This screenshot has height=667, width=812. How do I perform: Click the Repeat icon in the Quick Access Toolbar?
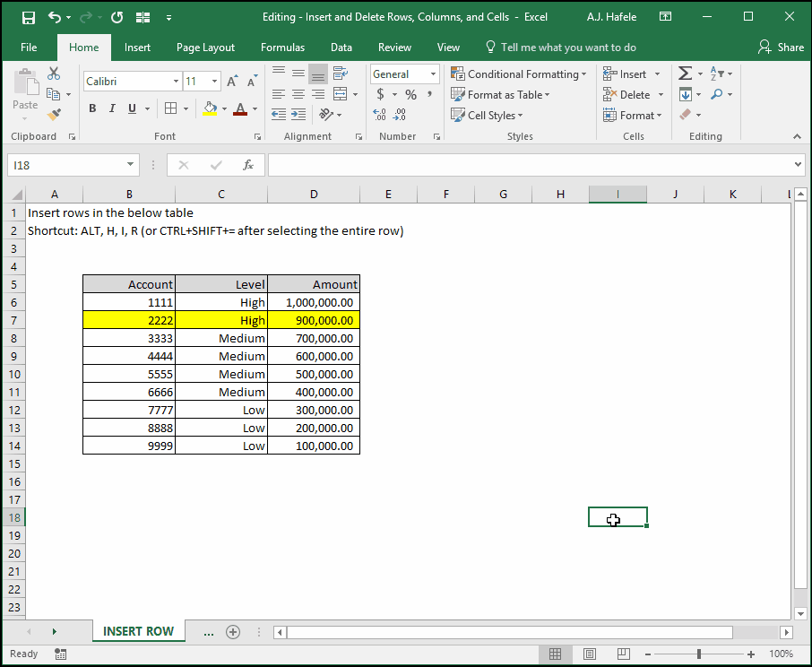pyautogui.click(x=117, y=18)
